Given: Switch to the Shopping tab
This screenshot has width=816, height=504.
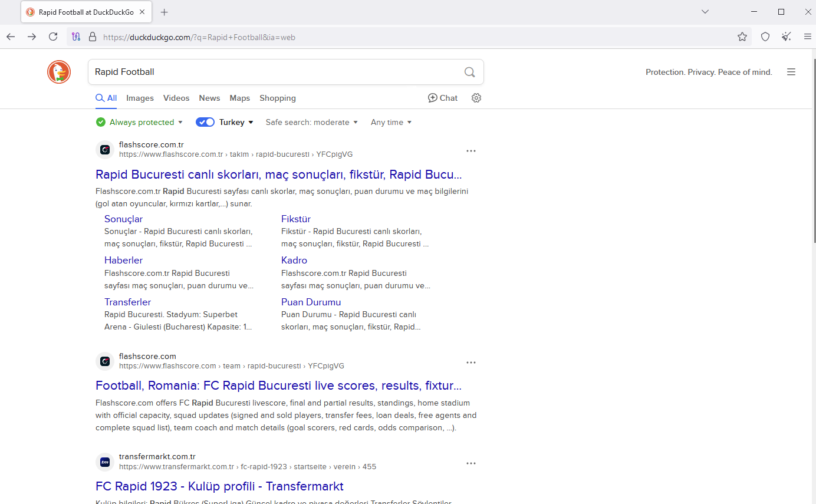Looking at the screenshot, I should tap(278, 98).
